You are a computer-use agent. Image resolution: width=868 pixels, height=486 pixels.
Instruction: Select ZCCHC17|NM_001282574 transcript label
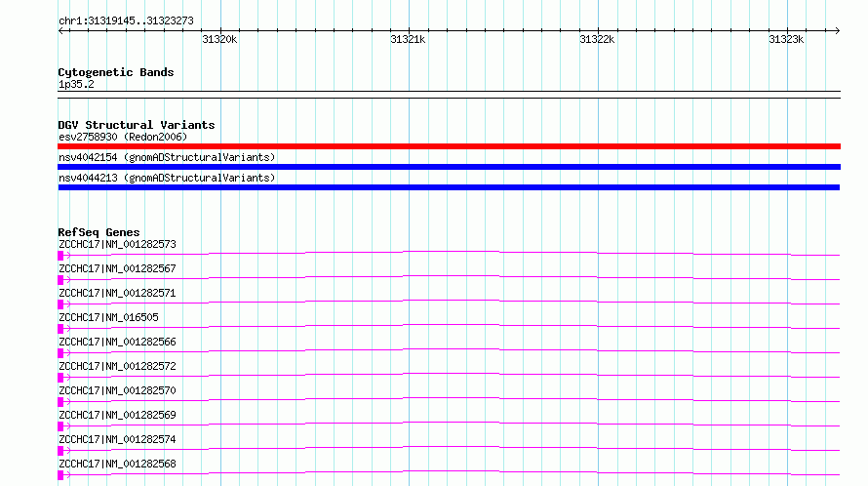point(117,439)
